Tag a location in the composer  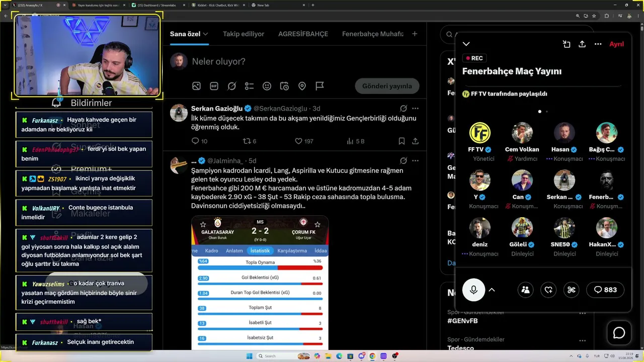(302, 86)
